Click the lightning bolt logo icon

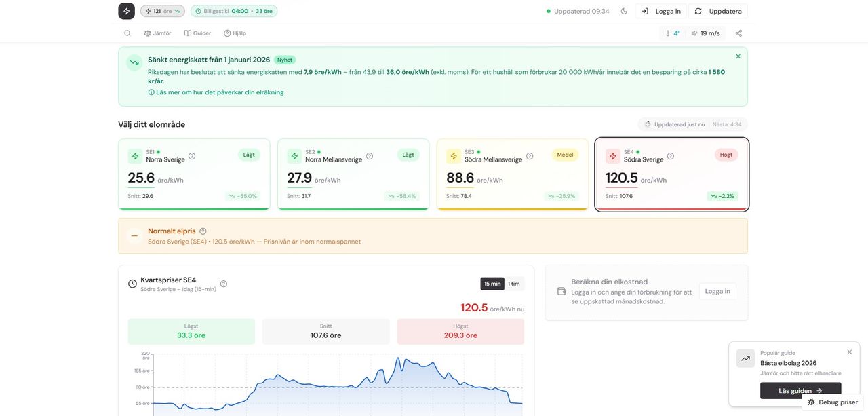(126, 11)
